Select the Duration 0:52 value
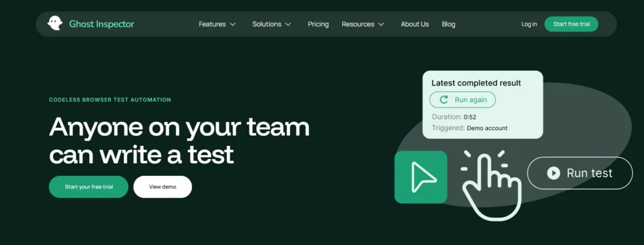This screenshot has width=644, height=245. click(x=470, y=117)
